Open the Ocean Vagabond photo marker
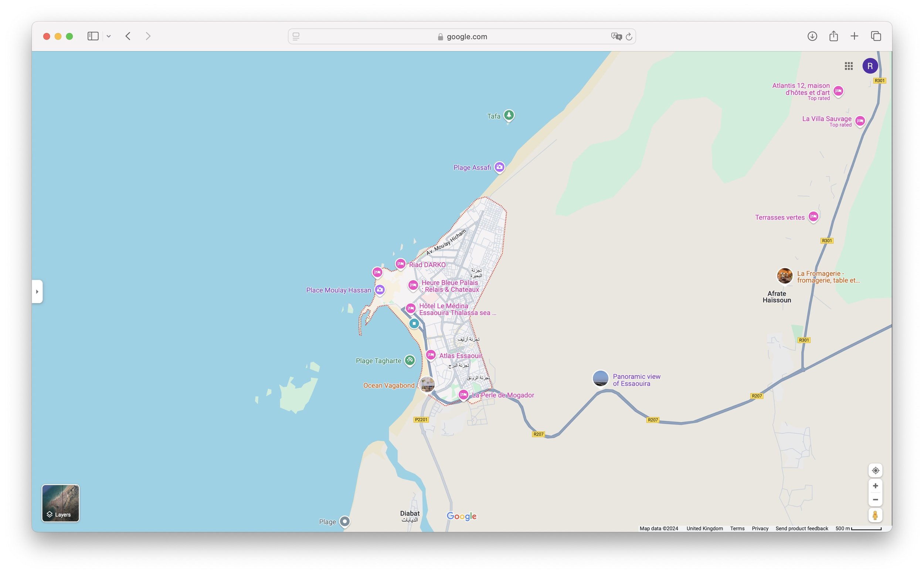Screen dimensions: 924x574 point(428,385)
